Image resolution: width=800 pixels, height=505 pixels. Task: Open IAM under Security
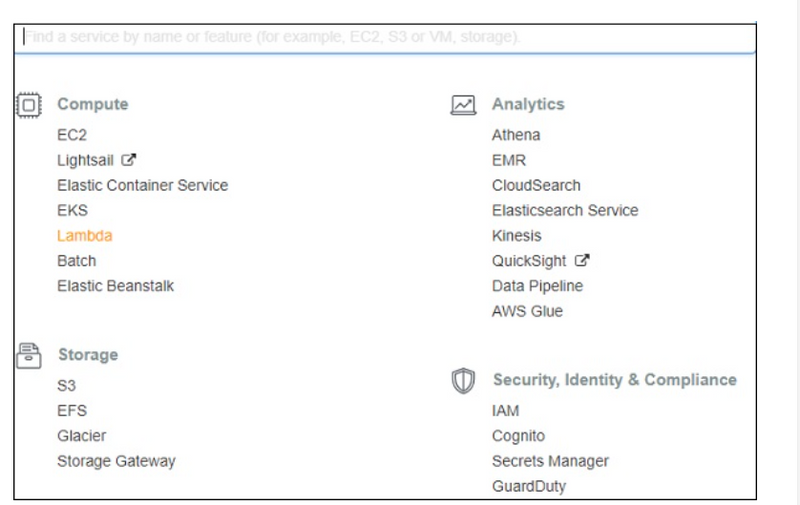(505, 411)
